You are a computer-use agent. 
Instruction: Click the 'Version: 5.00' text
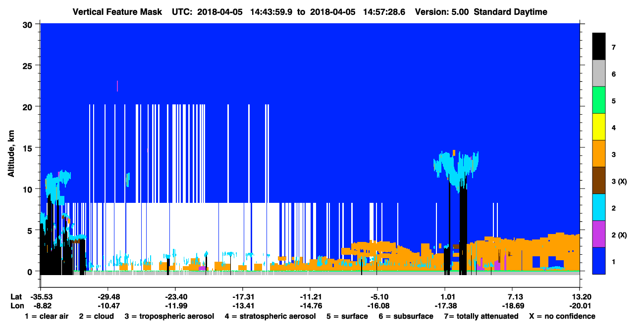tap(441, 12)
